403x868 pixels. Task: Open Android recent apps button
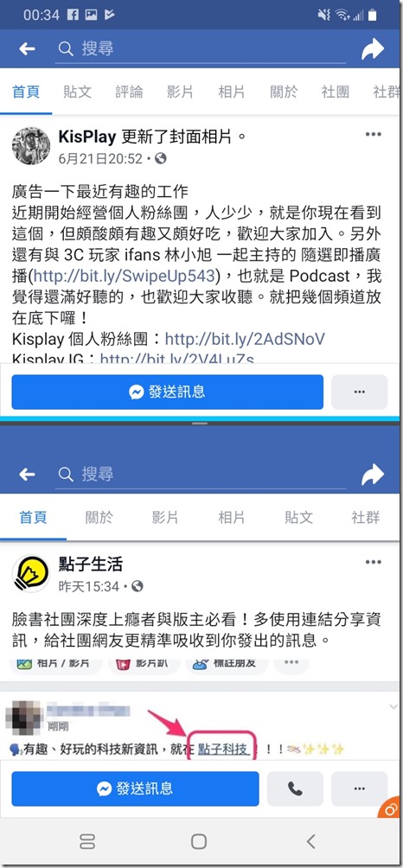[x=87, y=841]
